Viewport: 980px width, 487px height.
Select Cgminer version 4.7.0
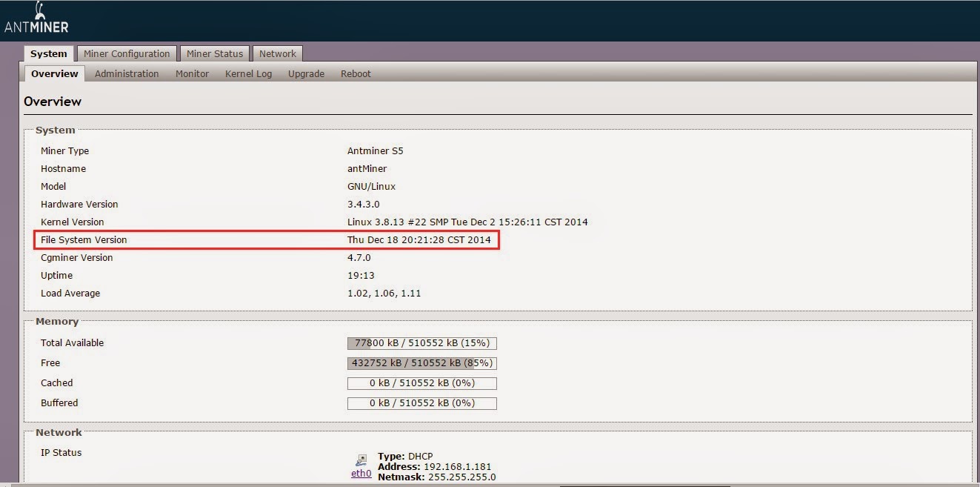[x=359, y=257]
